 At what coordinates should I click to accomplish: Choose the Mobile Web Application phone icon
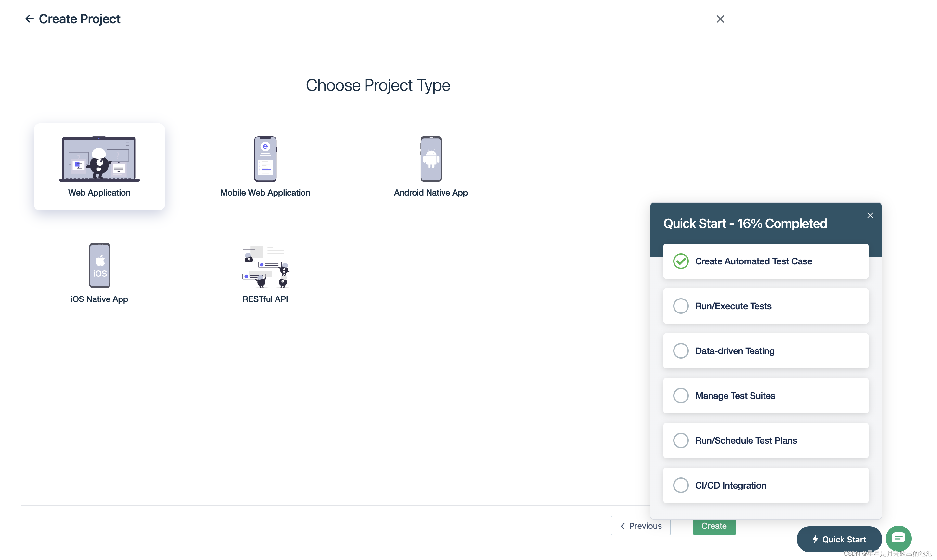click(265, 159)
